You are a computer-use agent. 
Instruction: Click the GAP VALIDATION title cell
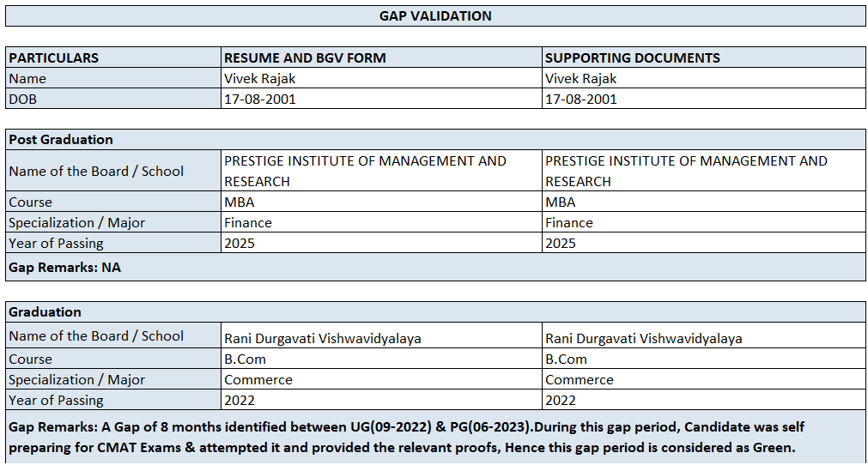435,15
